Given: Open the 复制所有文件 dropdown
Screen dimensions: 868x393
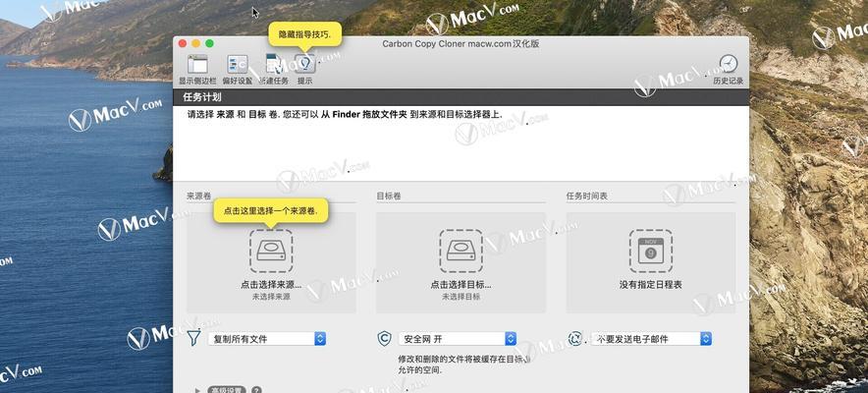Looking at the screenshot, I should (x=267, y=339).
